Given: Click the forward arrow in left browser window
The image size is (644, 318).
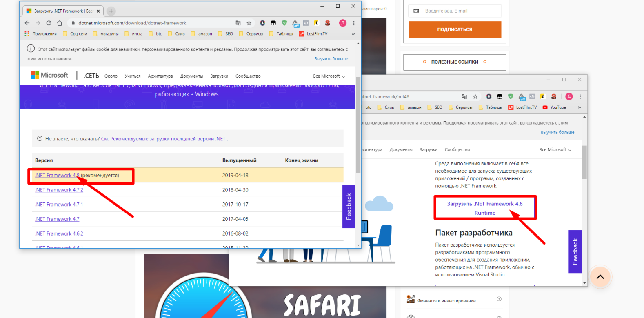Looking at the screenshot, I should pyautogui.click(x=38, y=23).
